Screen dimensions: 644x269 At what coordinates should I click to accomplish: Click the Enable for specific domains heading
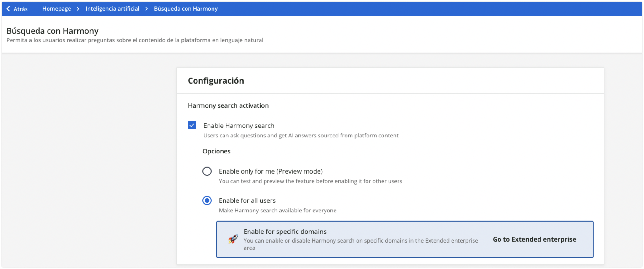(285, 232)
